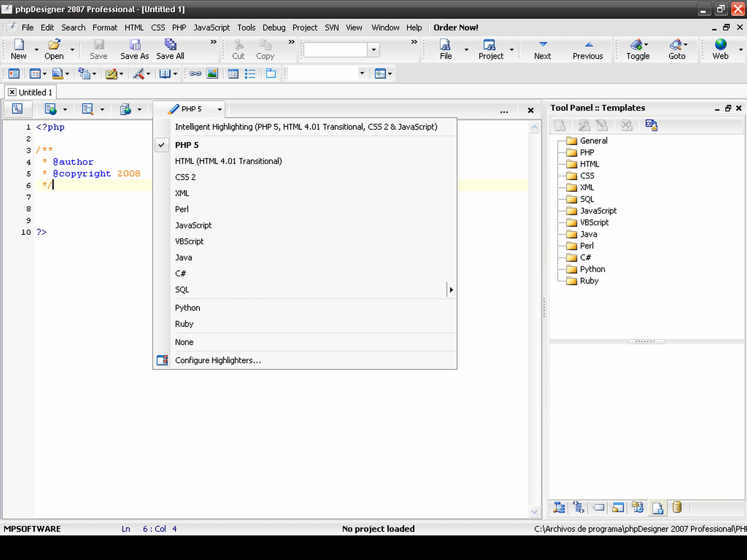Open the Debug menu
This screenshot has width=747, height=560.
point(274,27)
